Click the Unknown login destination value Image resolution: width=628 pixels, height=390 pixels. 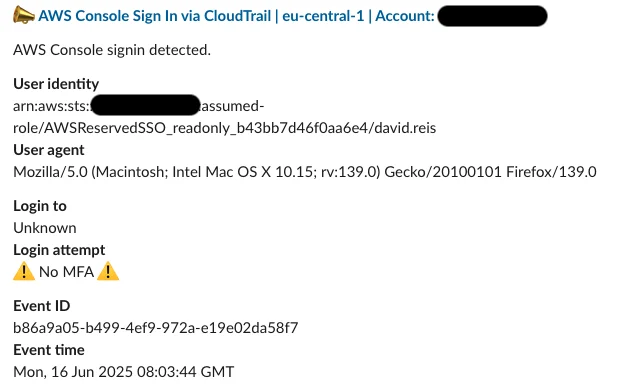click(45, 228)
